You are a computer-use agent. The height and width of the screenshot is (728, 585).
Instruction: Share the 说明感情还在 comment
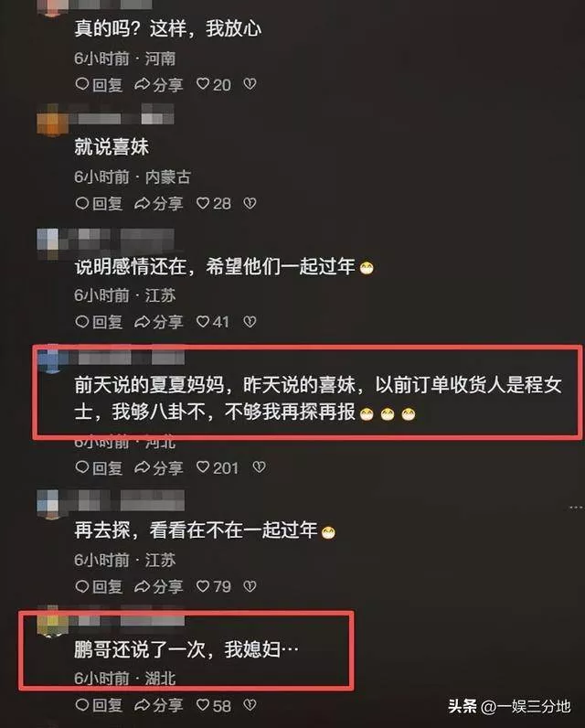(x=159, y=322)
